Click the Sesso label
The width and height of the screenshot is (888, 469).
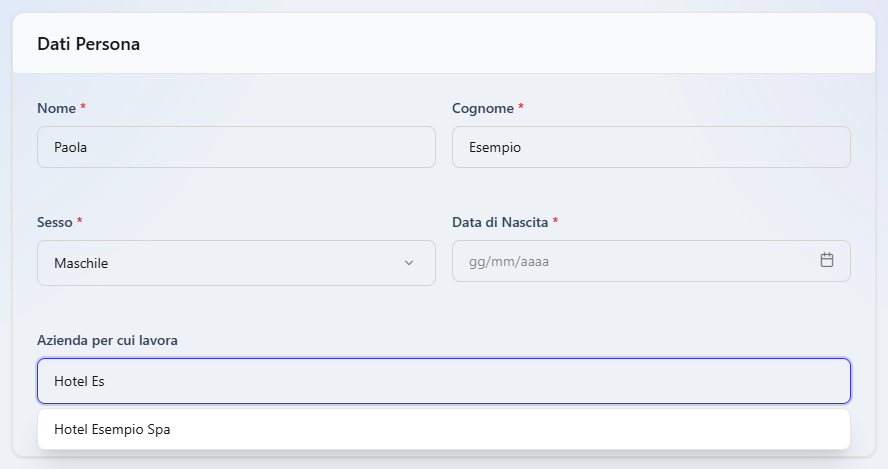(55, 222)
